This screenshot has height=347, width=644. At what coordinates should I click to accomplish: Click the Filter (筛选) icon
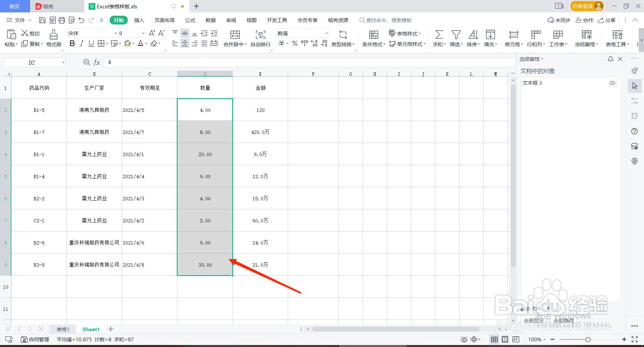pyautogui.click(x=456, y=34)
